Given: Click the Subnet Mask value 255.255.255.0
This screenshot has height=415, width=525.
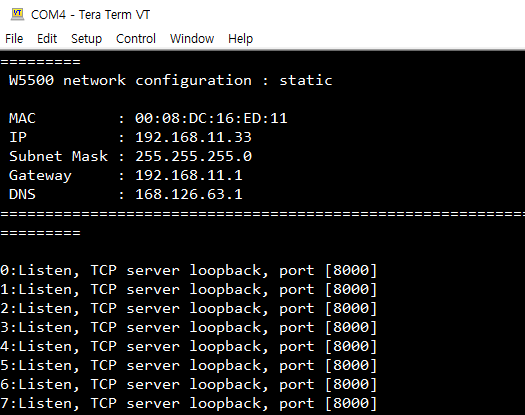Looking at the screenshot, I should click(x=193, y=156).
